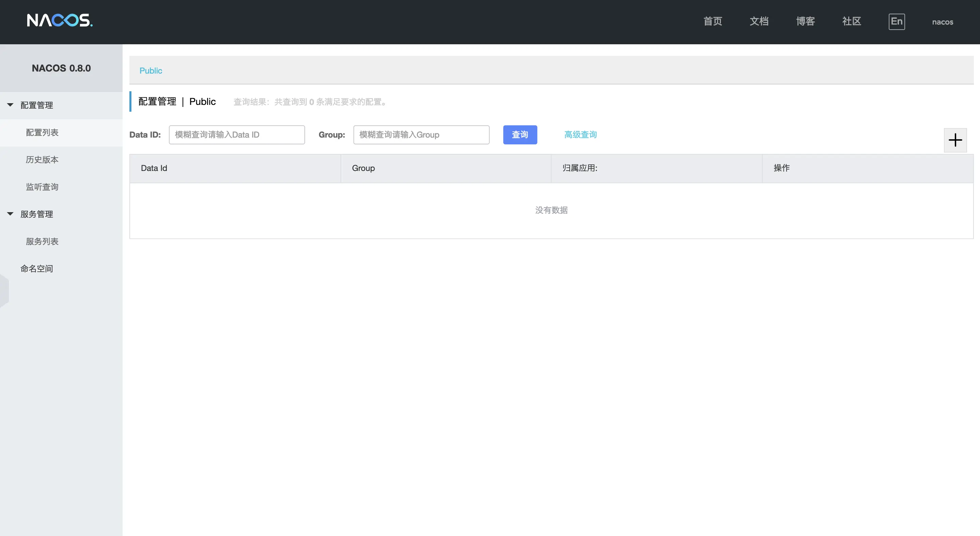Screen dimensions: 980x536
Task: Collapse the 服务管理 menu arrow
Action: pos(10,214)
